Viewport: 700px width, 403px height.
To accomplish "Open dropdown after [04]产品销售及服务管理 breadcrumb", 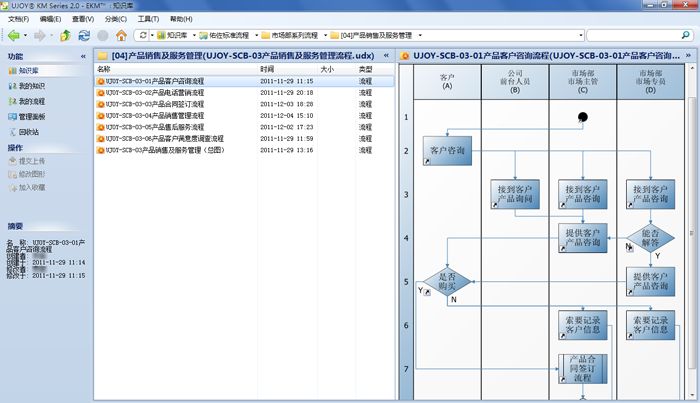I will (420, 35).
